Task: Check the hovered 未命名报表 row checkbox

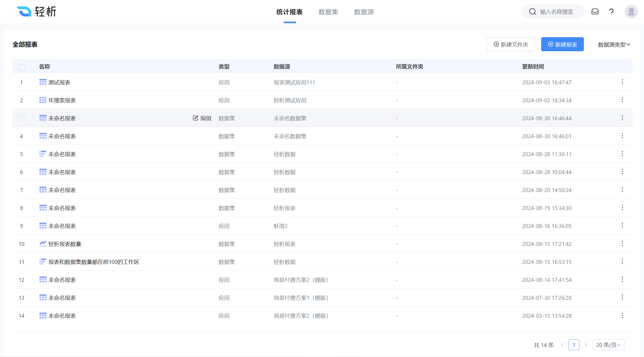Action: point(22,118)
